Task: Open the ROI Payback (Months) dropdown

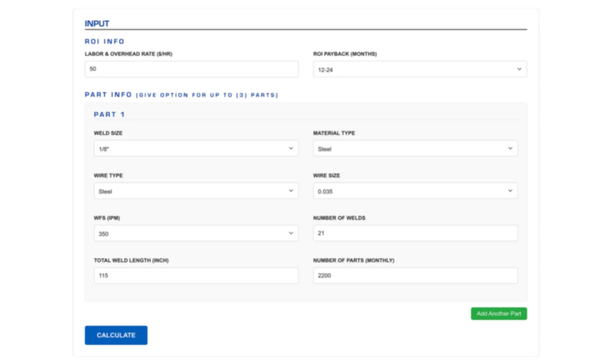Action: (x=420, y=69)
